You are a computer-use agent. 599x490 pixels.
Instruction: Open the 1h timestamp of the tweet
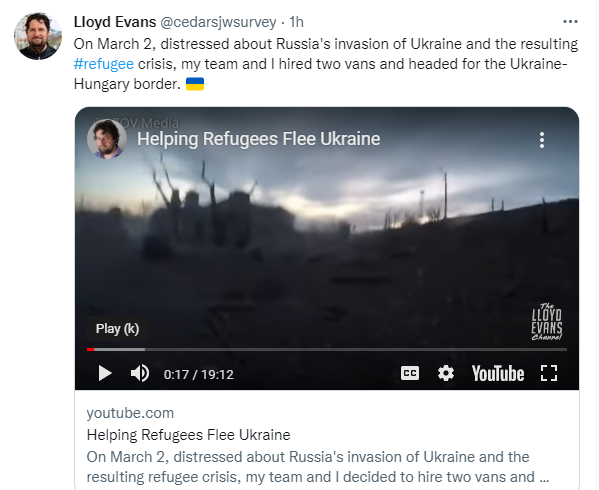point(296,22)
